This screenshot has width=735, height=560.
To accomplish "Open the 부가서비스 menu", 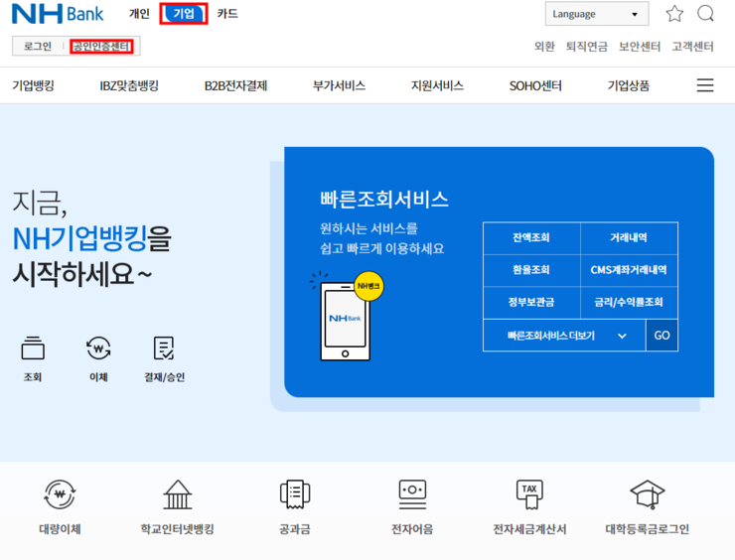I will 339,85.
